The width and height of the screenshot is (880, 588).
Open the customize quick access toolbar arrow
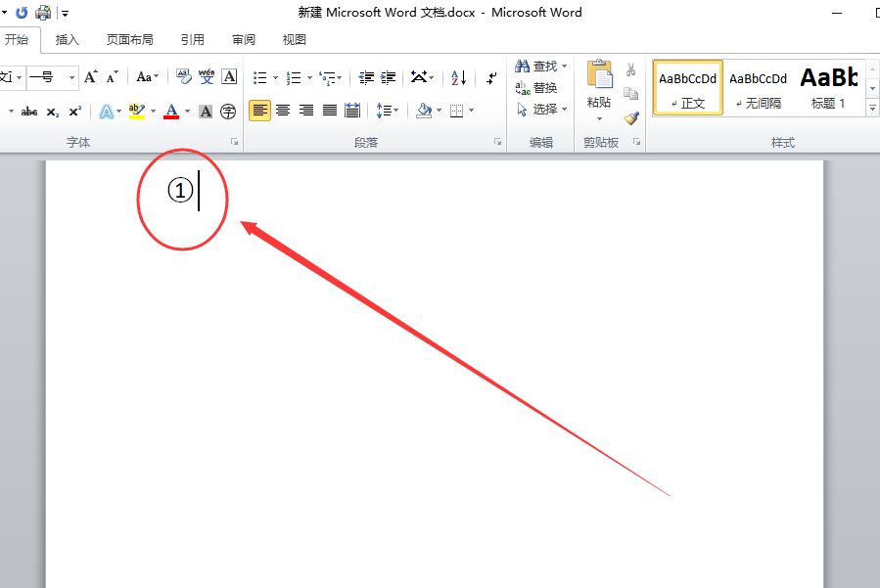66,13
